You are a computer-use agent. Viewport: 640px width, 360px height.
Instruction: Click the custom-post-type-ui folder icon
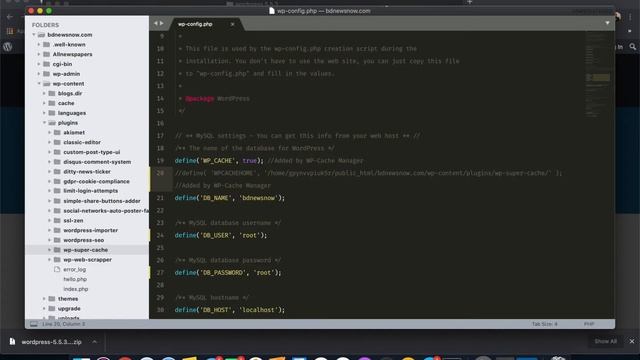[x=57, y=152]
